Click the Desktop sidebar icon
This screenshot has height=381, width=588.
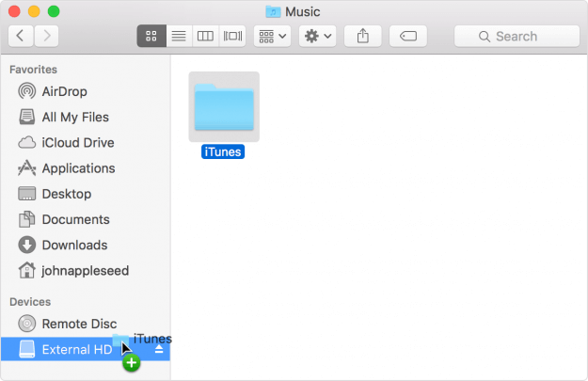click(27, 194)
